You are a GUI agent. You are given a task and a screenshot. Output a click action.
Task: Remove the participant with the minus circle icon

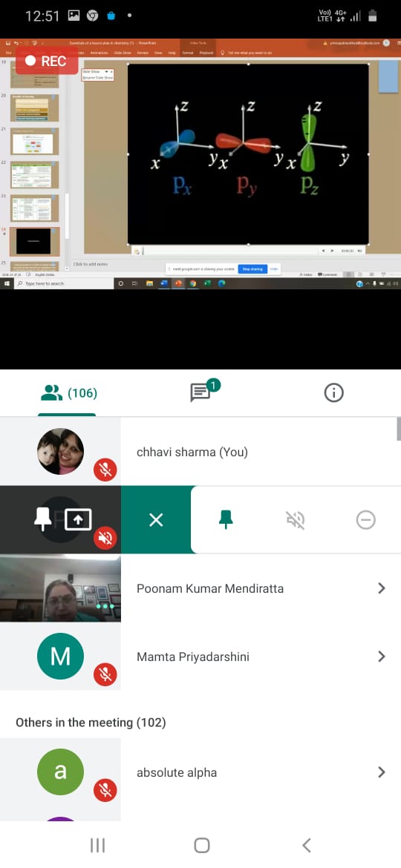click(365, 520)
